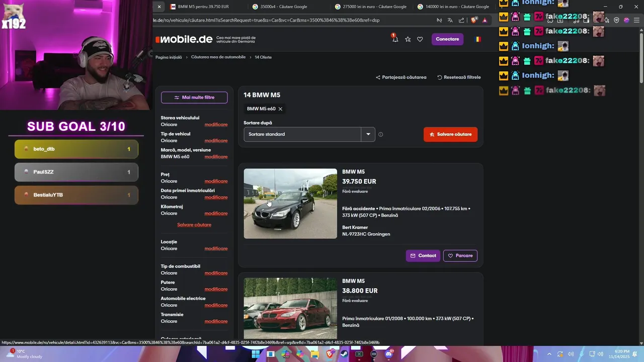Open File Explorer from the taskbar
The width and height of the screenshot is (644, 362).
315,354
